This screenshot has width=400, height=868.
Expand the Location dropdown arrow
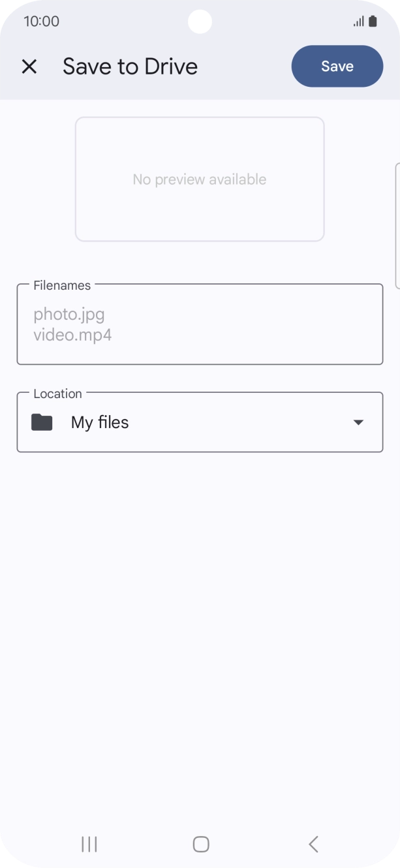pos(358,422)
